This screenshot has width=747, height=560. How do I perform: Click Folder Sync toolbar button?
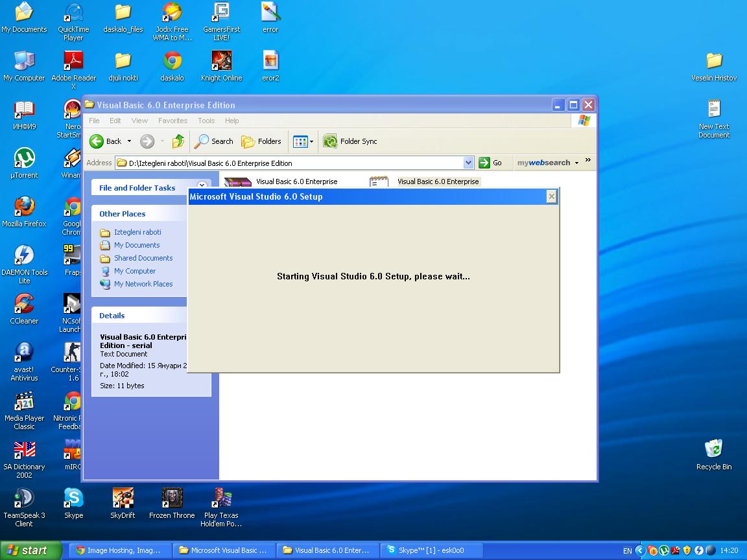click(350, 141)
